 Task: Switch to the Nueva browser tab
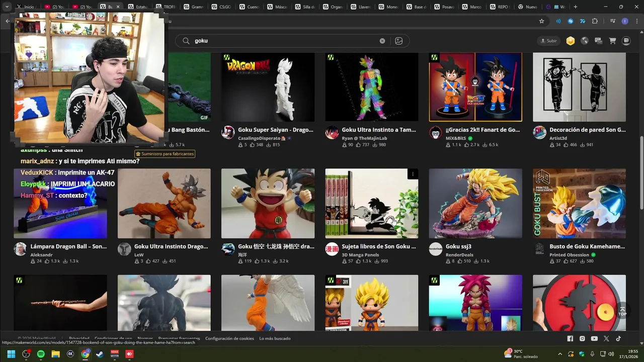pos(527,7)
